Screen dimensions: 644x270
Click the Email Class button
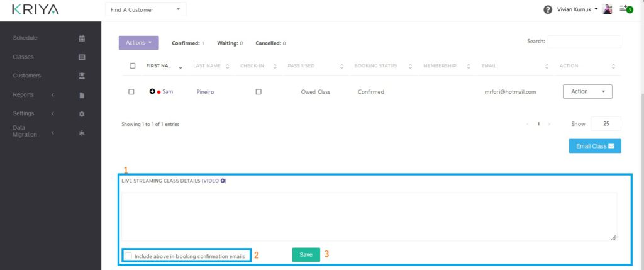click(x=594, y=146)
